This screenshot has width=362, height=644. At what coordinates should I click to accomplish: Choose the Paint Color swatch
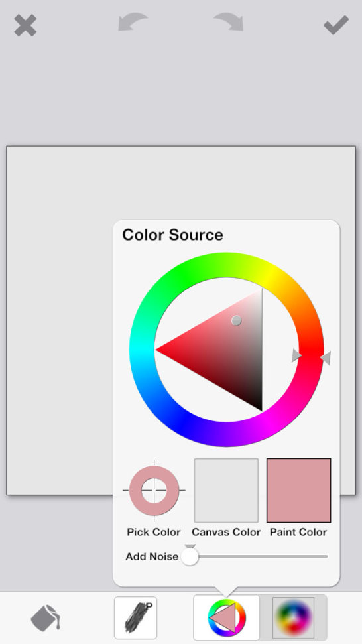pos(298,490)
